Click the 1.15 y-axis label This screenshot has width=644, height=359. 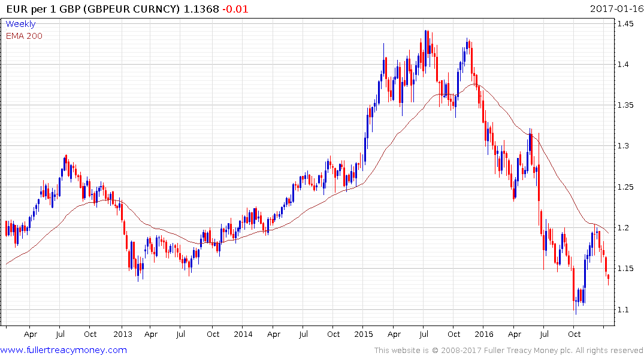[x=625, y=269]
